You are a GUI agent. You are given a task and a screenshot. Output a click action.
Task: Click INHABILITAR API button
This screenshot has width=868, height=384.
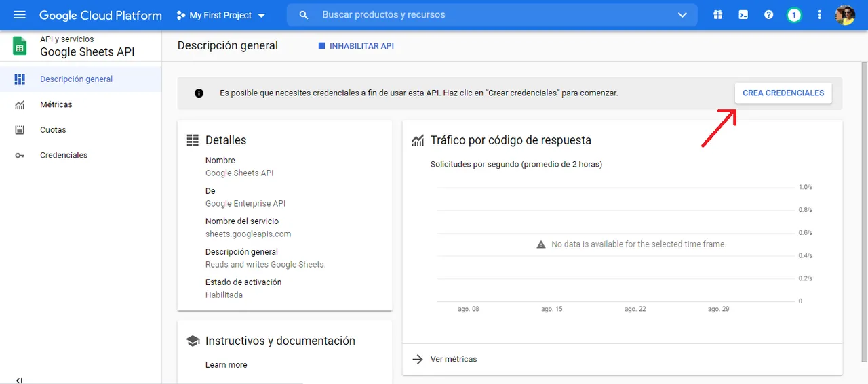[x=356, y=46]
